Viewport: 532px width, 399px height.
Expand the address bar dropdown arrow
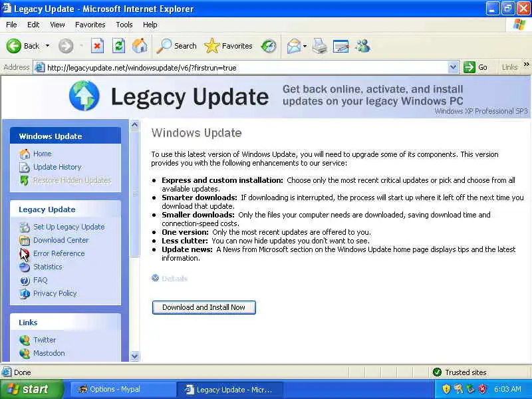[x=453, y=67]
